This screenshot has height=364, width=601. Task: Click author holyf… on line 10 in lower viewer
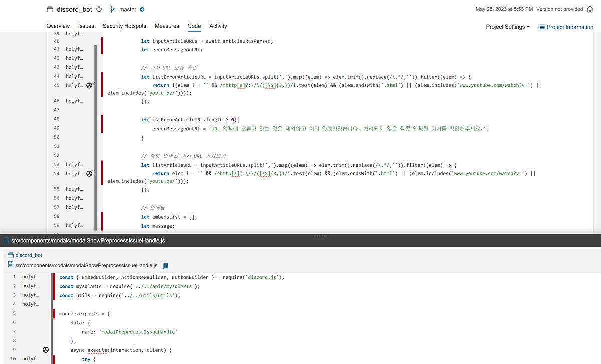pos(31,359)
